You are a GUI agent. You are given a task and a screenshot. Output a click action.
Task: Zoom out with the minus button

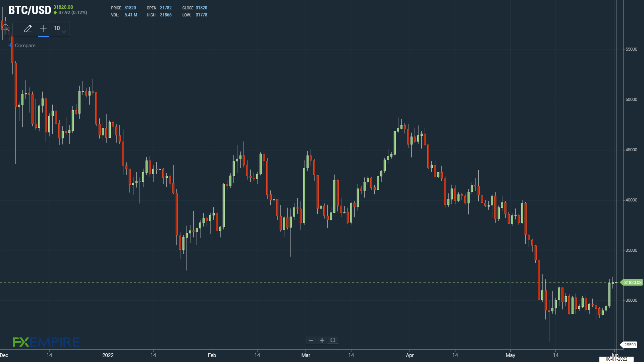[311, 340]
